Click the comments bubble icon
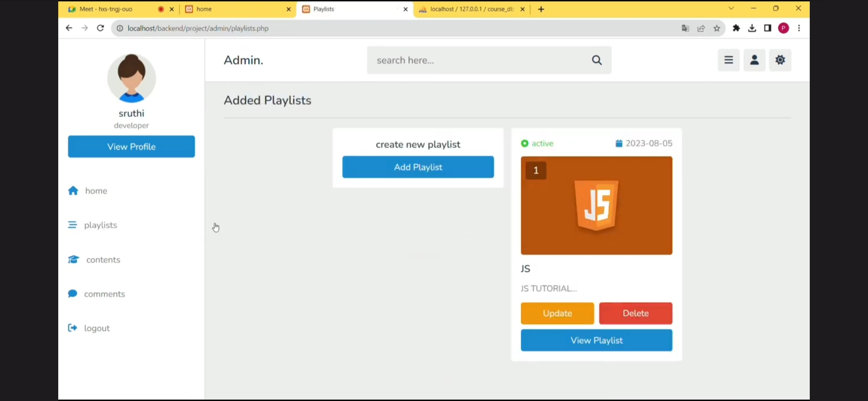868x401 pixels. (73, 294)
